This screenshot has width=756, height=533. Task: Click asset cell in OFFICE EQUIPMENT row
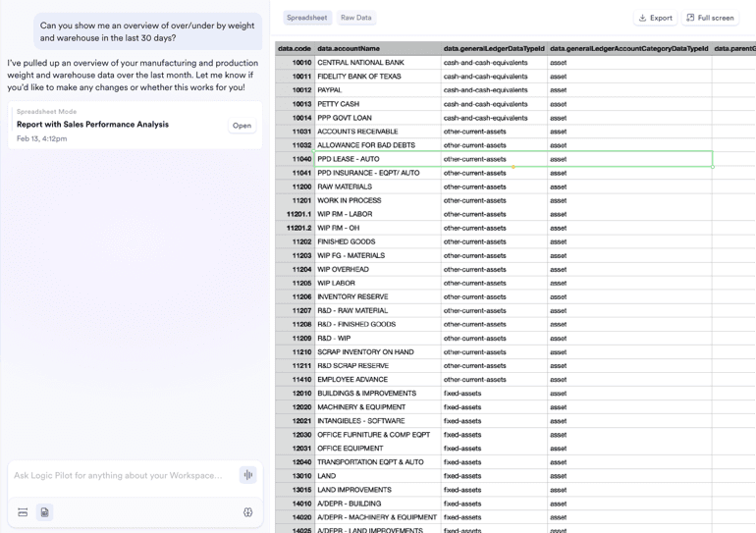click(x=629, y=449)
